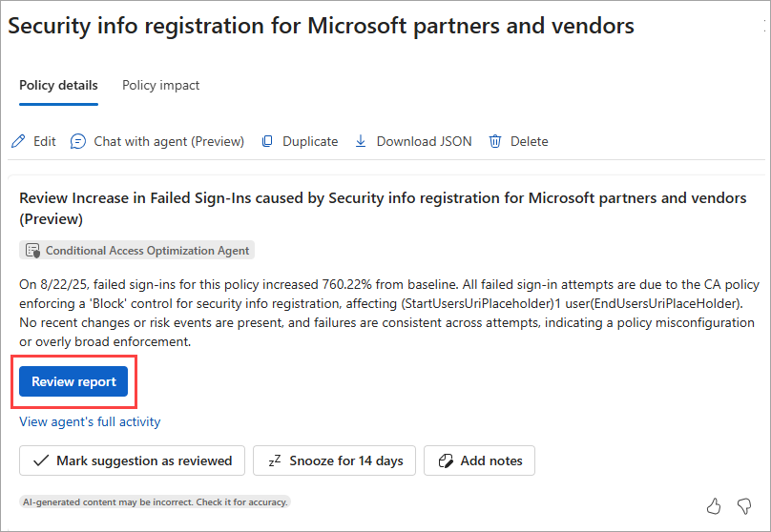Open the Policy impact tab
771x532 pixels.
(160, 85)
